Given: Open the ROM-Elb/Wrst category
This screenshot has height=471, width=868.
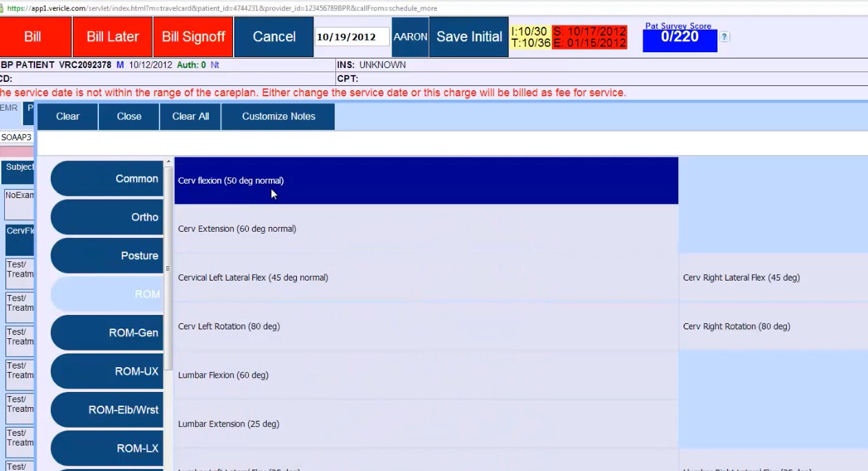Looking at the screenshot, I should (x=107, y=409).
